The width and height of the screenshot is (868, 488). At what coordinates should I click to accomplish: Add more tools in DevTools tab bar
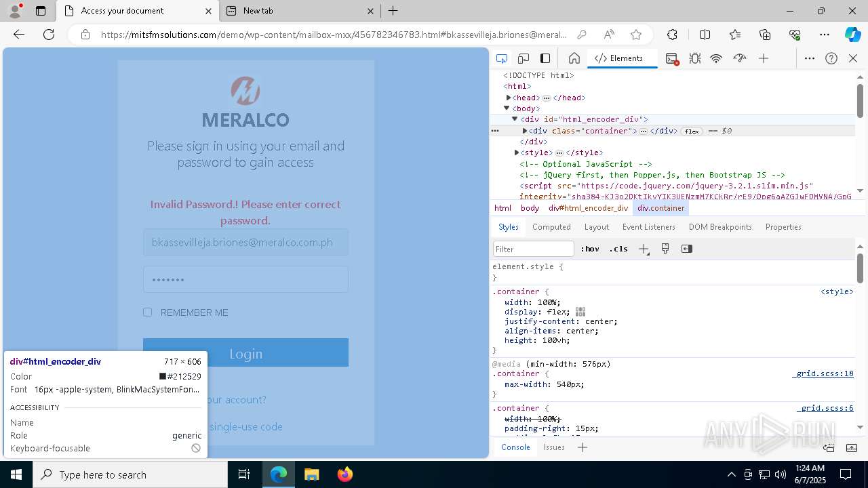[764, 58]
